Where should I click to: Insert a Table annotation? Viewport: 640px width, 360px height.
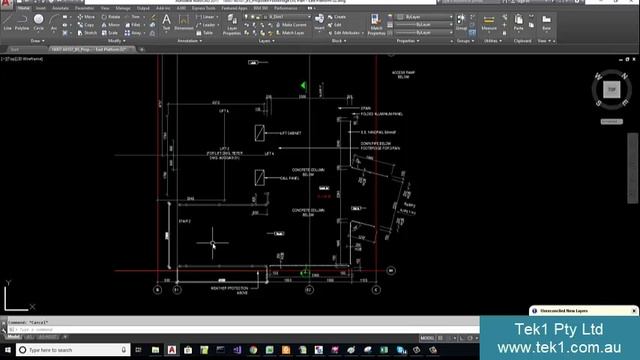[204, 33]
